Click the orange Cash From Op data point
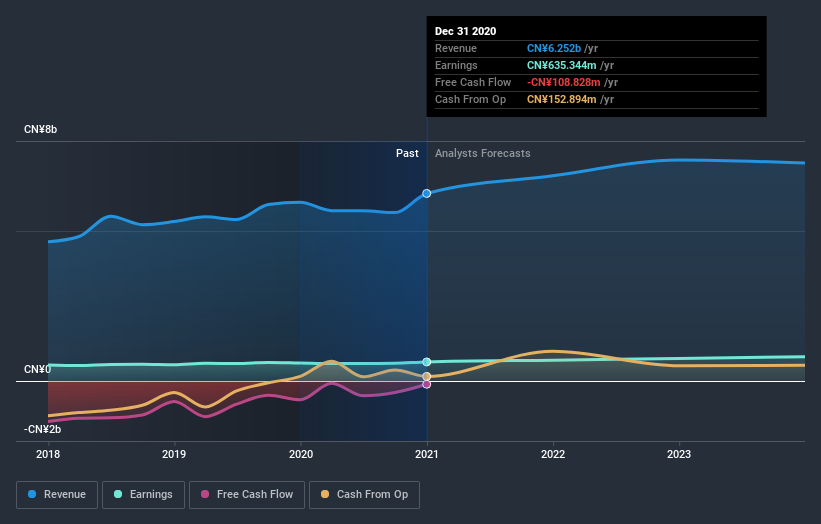 pyautogui.click(x=427, y=376)
